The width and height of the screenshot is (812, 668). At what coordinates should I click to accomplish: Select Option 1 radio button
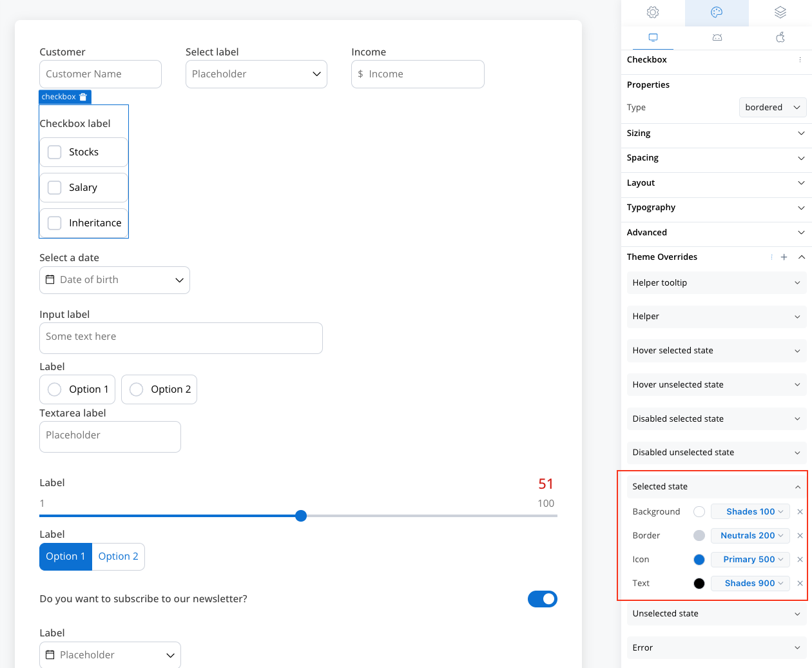55,389
